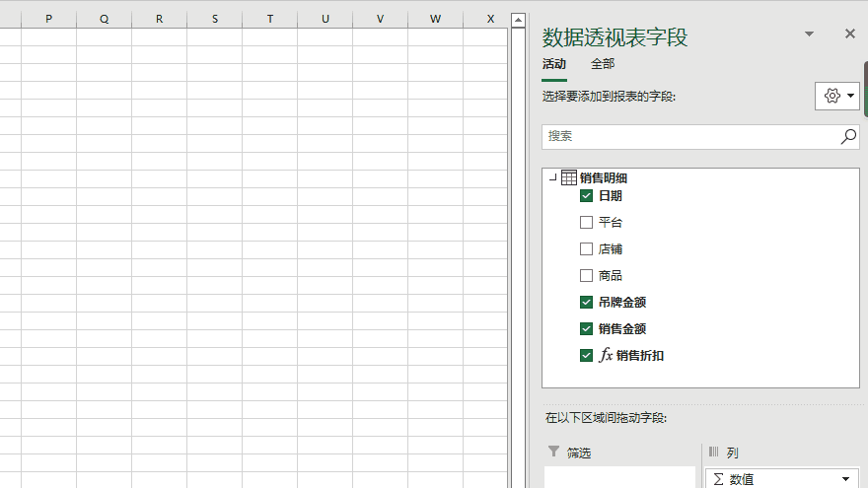Check the 平台 field checkbox
This screenshot has width=868, height=488.
tap(586, 223)
